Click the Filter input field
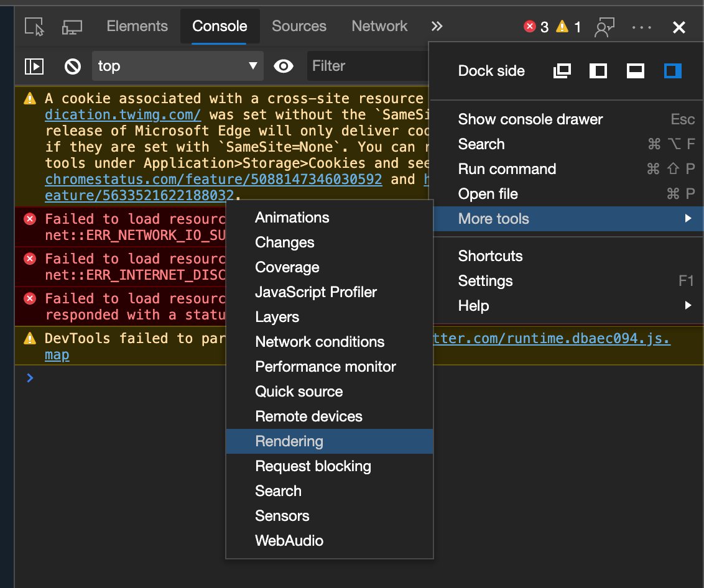The height and width of the screenshot is (588, 704). click(x=368, y=66)
